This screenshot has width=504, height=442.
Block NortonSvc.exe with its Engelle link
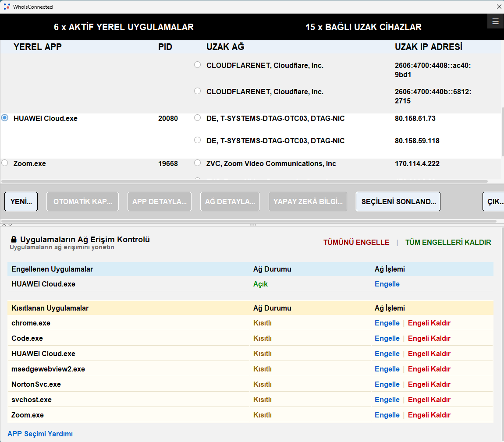point(387,384)
